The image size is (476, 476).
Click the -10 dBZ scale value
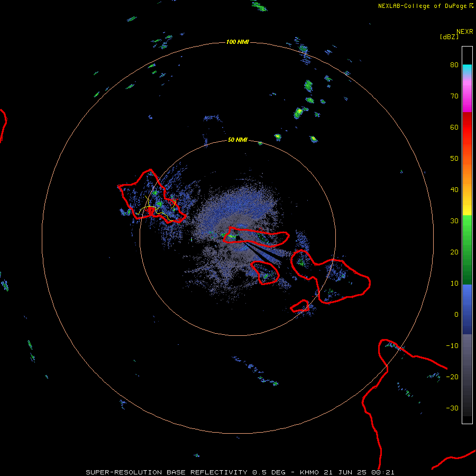(x=452, y=346)
